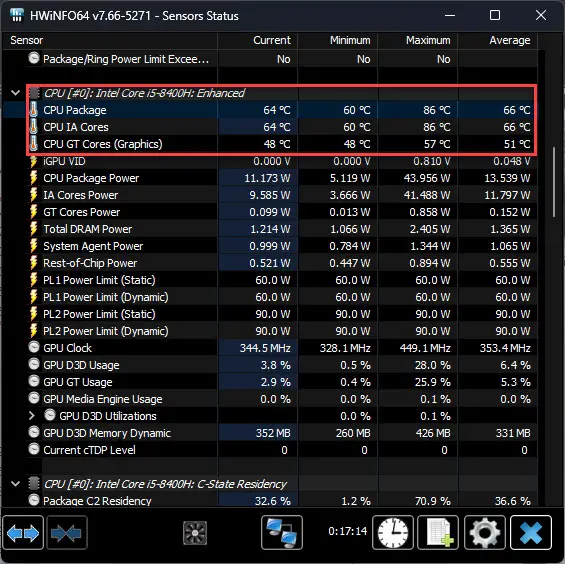Click the CPU Package Power lightning icon
565x564 pixels.
point(34,178)
